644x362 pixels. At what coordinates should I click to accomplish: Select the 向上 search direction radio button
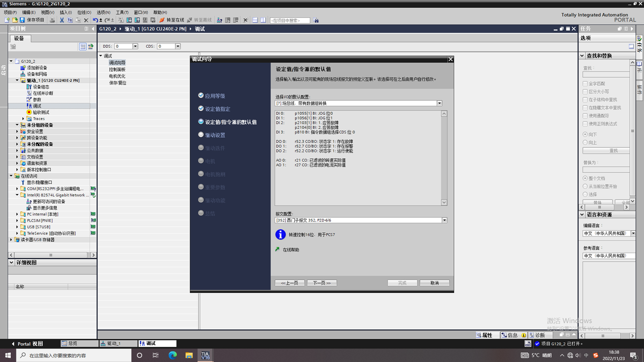[586, 142]
